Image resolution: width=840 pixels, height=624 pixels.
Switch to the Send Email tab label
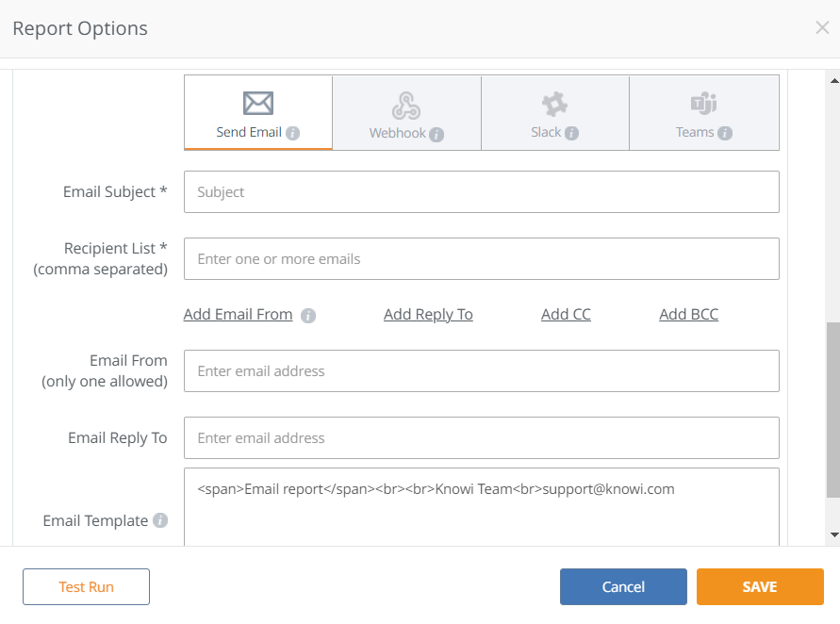(x=249, y=132)
